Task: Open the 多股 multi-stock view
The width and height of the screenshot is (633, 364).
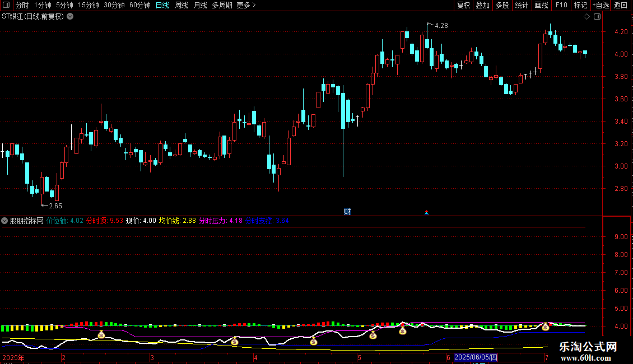Action: 502,5
